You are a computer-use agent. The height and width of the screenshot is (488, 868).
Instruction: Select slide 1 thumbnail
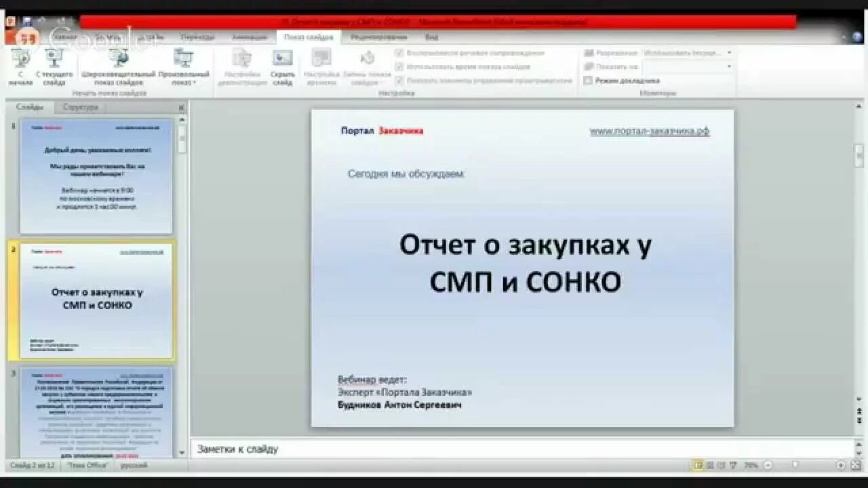[x=96, y=176]
